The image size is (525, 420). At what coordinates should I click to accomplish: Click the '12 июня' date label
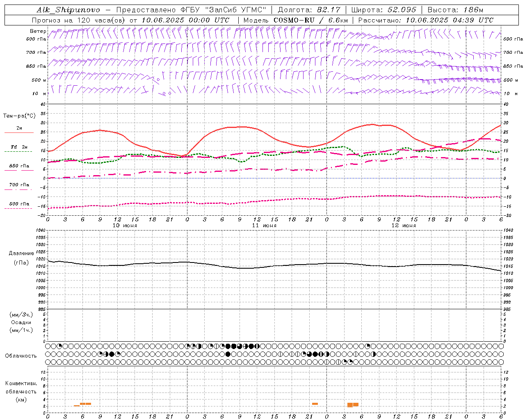point(404,226)
